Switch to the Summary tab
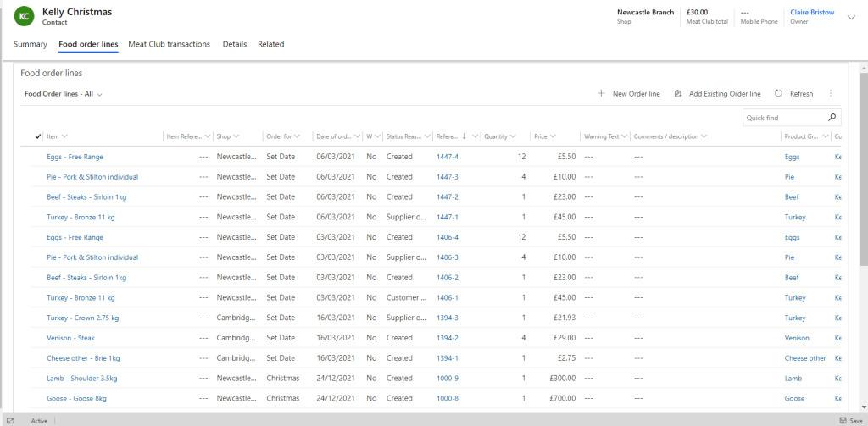 tap(31, 44)
